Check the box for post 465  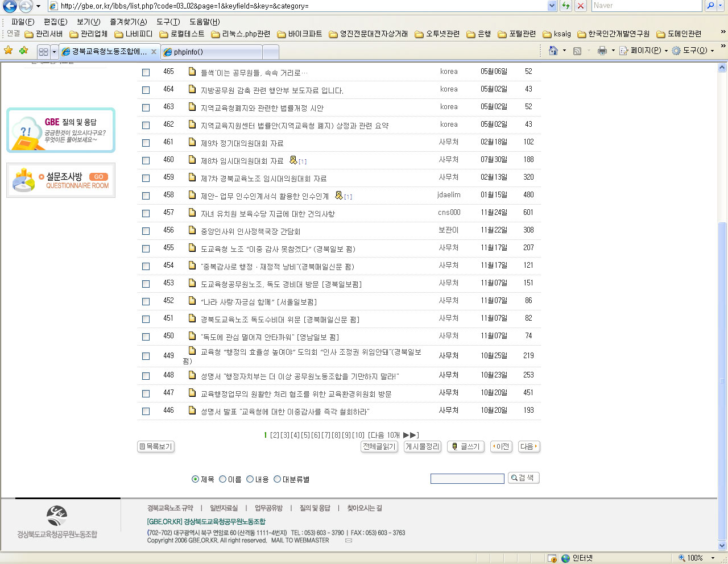tap(146, 72)
